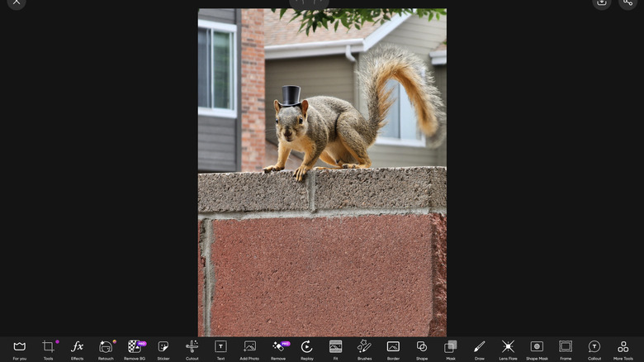The height and width of the screenshot is (362, 644).
Task: Open the Brushes tool
Action: click(x=364, y=350)
